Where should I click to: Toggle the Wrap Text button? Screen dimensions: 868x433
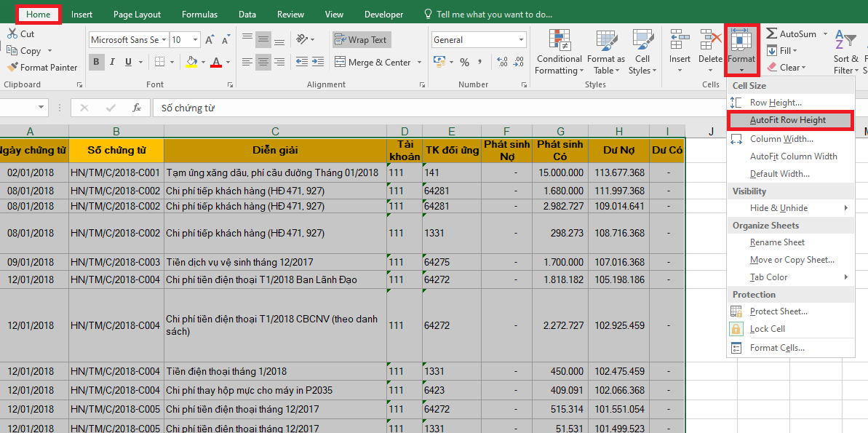tap(361, 40)
